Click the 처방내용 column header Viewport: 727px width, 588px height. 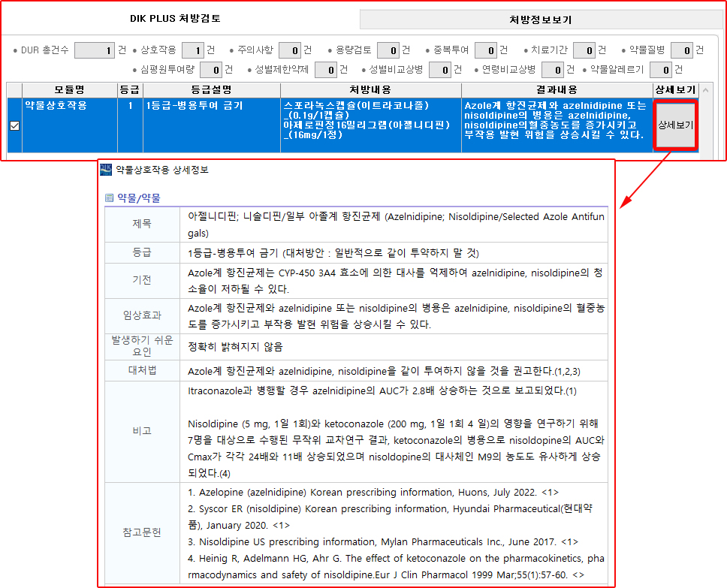[370, 90]
